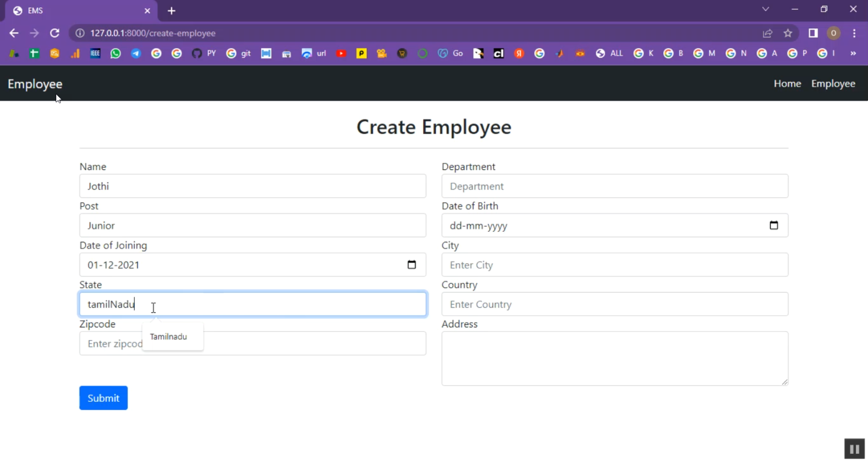Click into the Department input field
The width and height of the screenshot is (868, 462).
point(615,186)
